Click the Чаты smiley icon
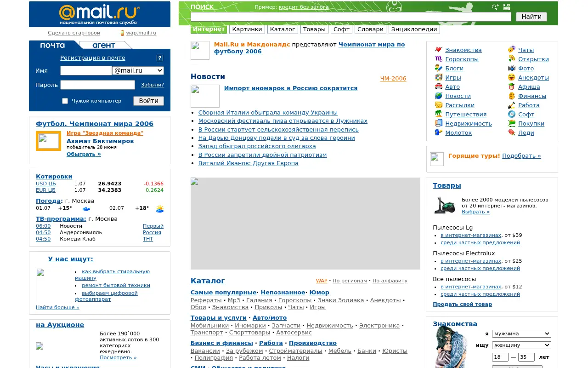Viewport: 588px width, 368px height. tap(511, 50)
